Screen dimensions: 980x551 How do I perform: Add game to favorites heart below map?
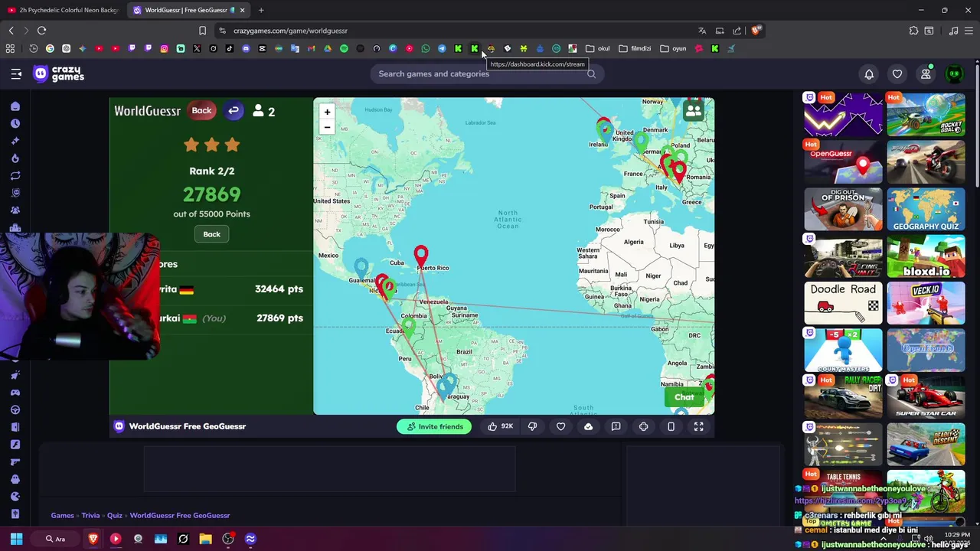560,426
